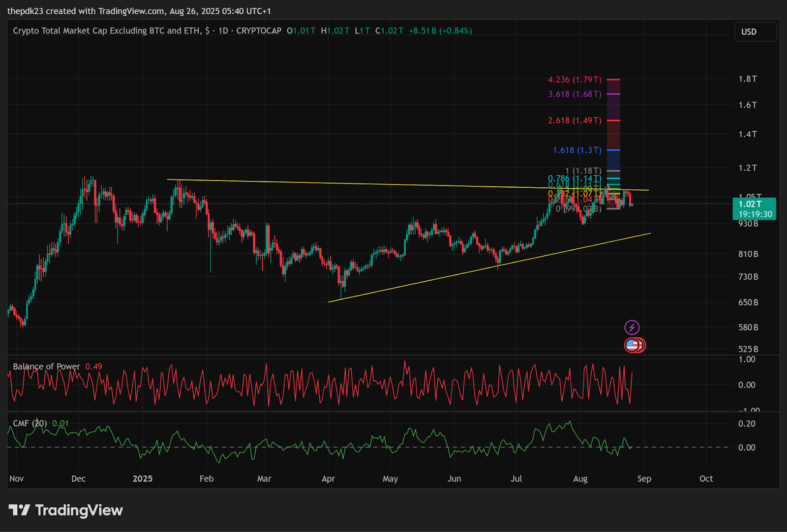Screen dimensions: 787x532
Task: Select the 3.618 (1.68T) Fibonacci level label
Action: tap(575, 94)
